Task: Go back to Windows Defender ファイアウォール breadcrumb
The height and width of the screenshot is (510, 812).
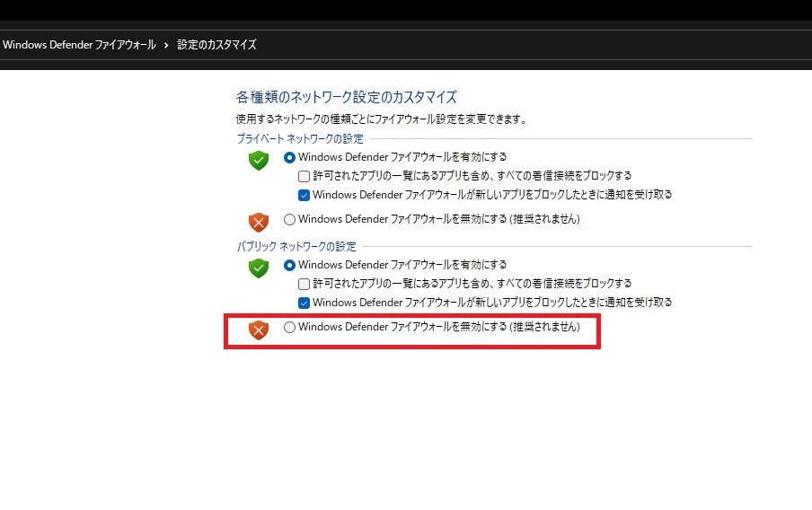Action: [79, 45]
